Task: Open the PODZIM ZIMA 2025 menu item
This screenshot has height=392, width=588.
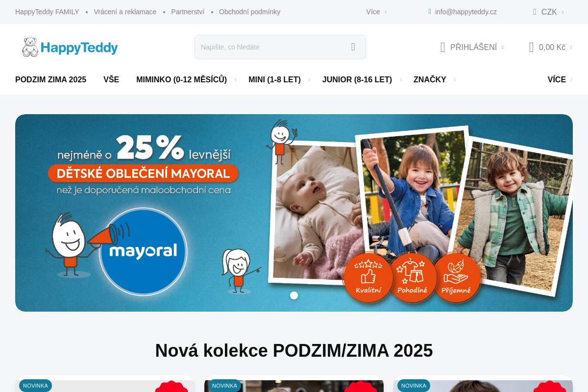Action: 50,79
